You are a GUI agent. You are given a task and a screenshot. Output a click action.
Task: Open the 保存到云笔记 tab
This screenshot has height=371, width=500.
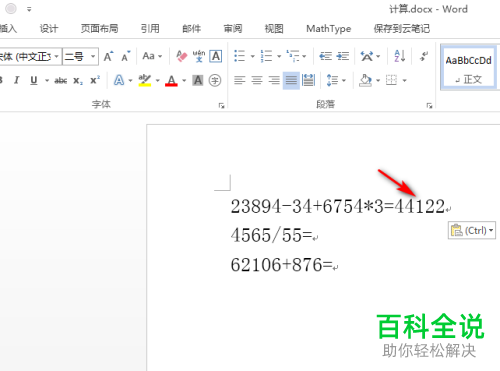pyautogui.click(x=401, y=29)
